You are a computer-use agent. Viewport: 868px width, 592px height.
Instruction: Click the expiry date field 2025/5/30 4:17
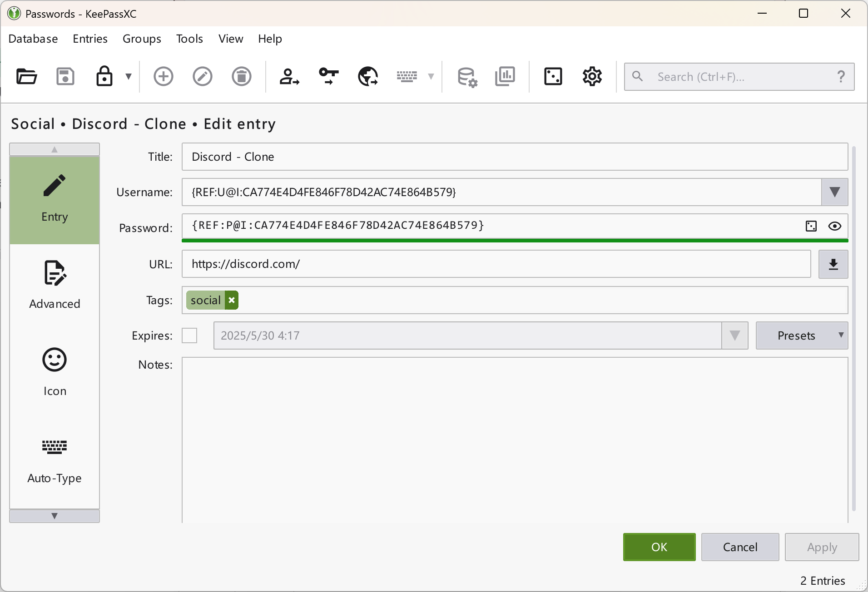pos(467,335)
